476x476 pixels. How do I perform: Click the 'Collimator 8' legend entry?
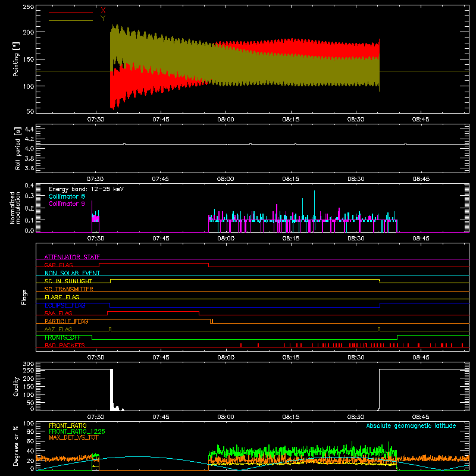coord(67,196)
